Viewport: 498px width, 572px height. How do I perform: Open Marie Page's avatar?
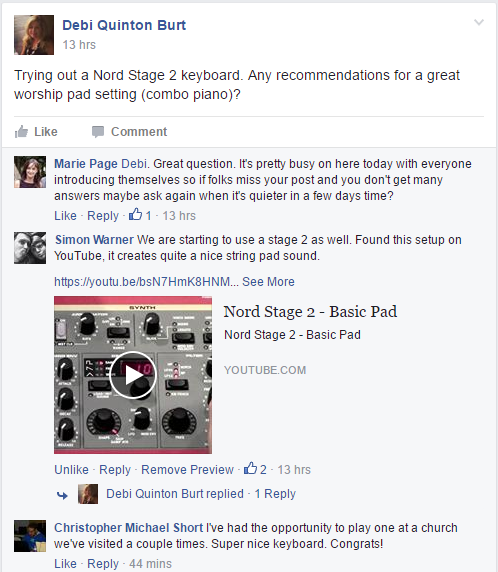coord(30,172)
